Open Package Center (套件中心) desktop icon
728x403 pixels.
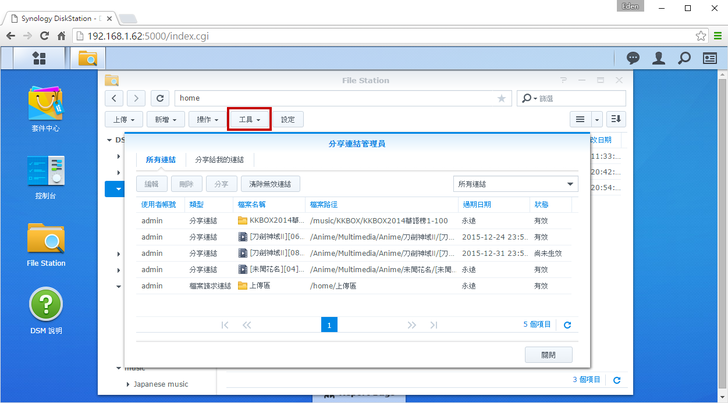(46, 106)
